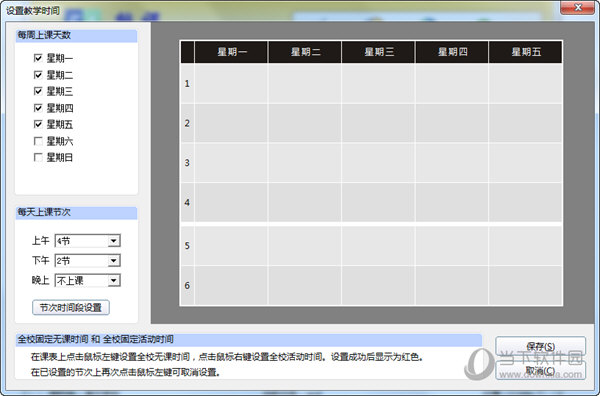Screen dimensions: 600x396
Task: Click row number 1 in timetable
Action: [187, 83]
